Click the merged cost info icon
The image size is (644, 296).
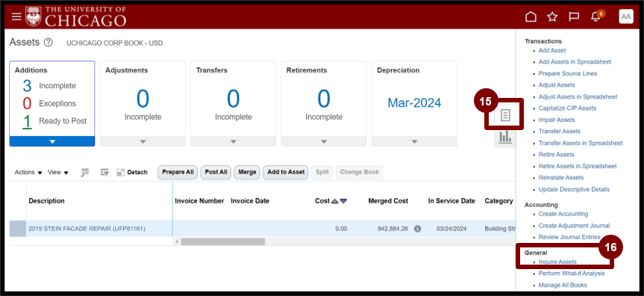pyautogui.click(x=417, y=229)
